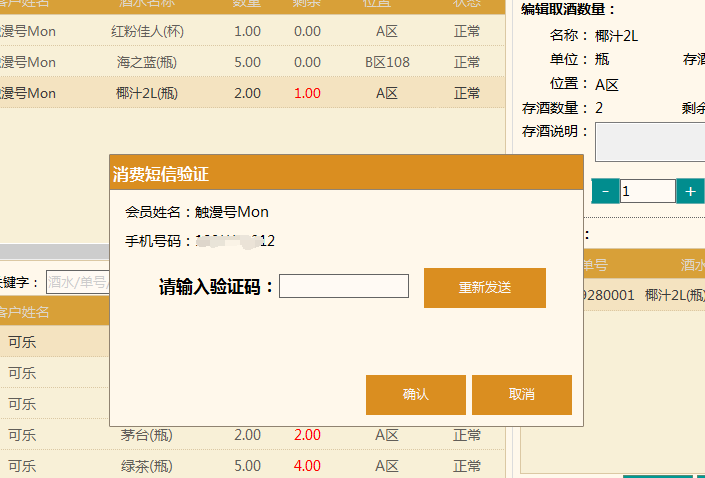Select the 海之蓝(瓶) row
This screenshot has width=705, height=478.
point(147,62)
